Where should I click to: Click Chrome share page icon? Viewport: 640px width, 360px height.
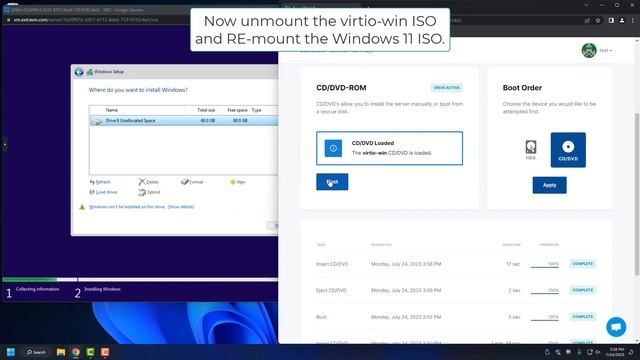click(x=587, y=20)
